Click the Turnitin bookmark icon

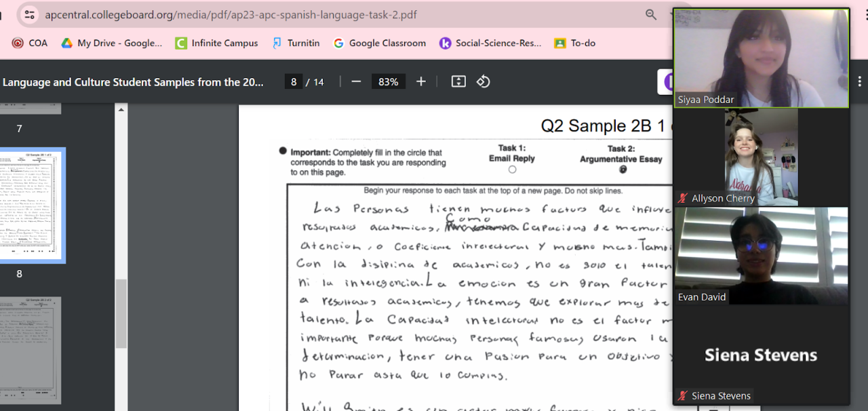pyautogui.click(x=277, y=43)
